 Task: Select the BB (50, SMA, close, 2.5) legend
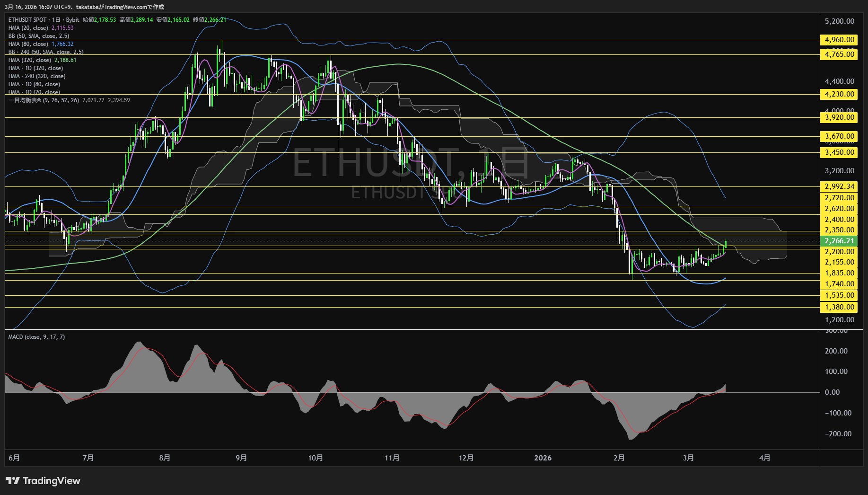click(x=39, y=36)
